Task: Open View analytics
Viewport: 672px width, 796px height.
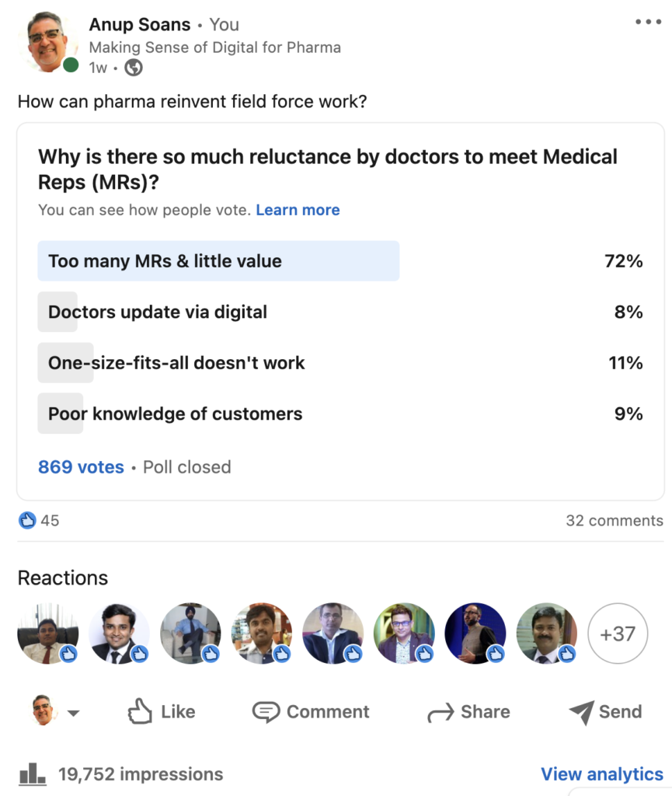Action: tap(602, 774)
